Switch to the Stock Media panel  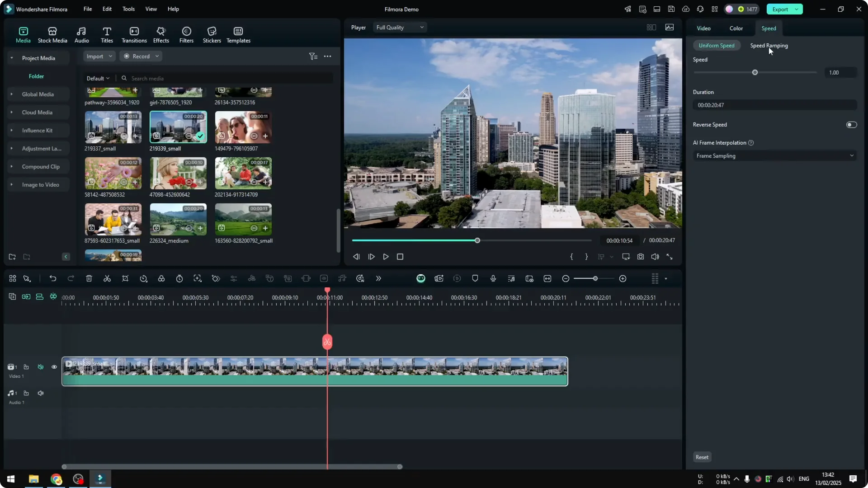[x=52, y=34]
